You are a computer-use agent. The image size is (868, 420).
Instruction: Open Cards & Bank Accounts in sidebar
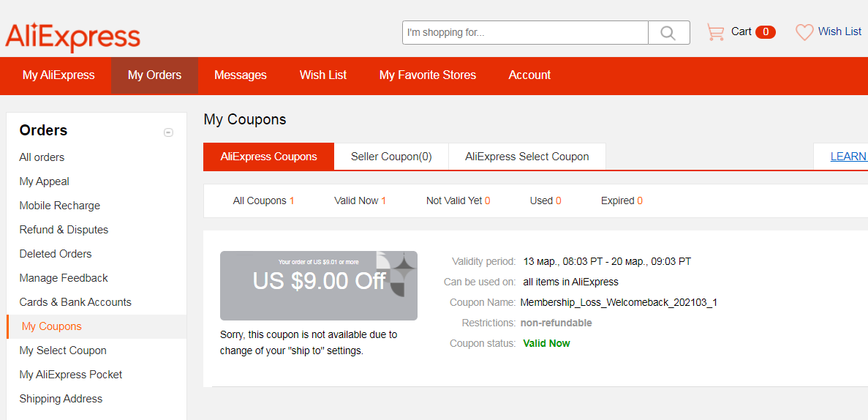[x=75, y=302]
